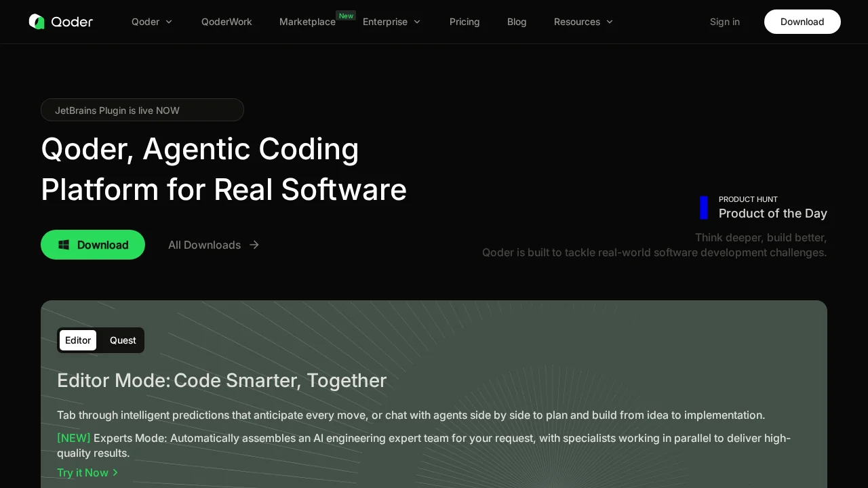Image resolution: width=868 pixels, height=488 pixels.
Task: Expand the Resources navigation dropdown
Action: [583, 22]
